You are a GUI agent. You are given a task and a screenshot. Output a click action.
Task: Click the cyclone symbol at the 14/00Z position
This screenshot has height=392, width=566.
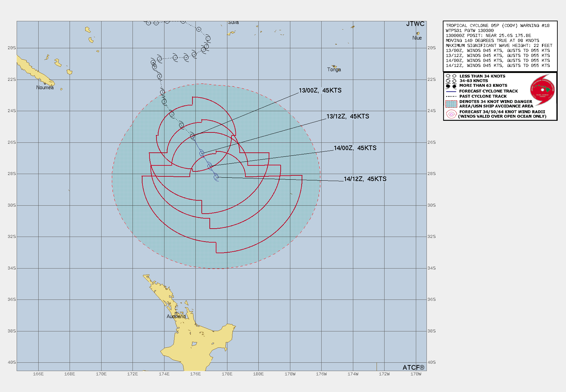[x=209, y=165]
